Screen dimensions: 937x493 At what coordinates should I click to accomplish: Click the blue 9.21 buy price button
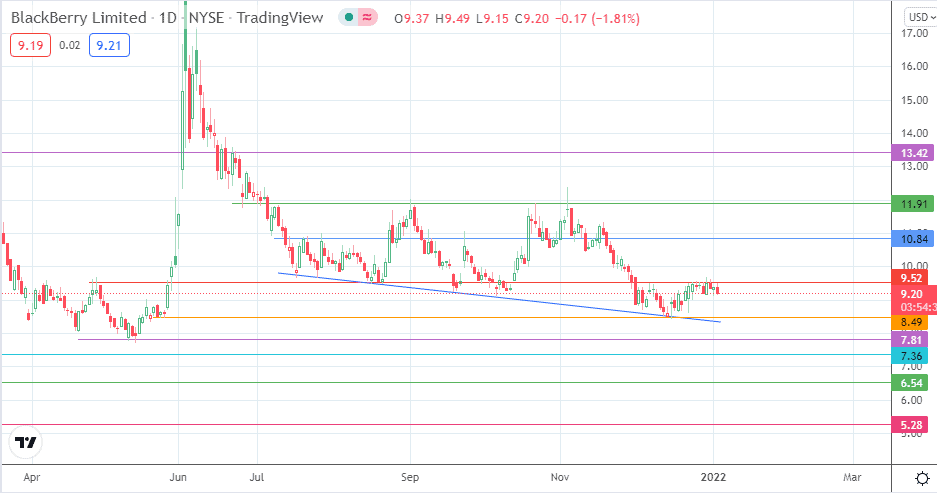coord(109,45)
